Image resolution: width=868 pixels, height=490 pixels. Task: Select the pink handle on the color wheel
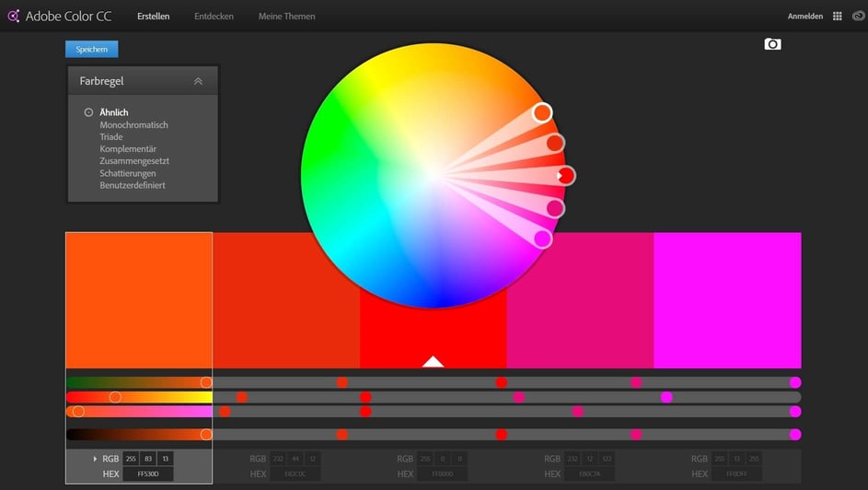[x=555, y=208]
